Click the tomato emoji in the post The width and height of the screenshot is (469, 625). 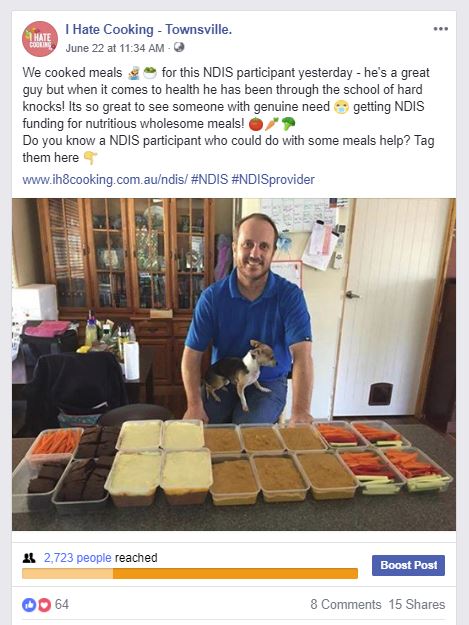(x=256, y=124)
